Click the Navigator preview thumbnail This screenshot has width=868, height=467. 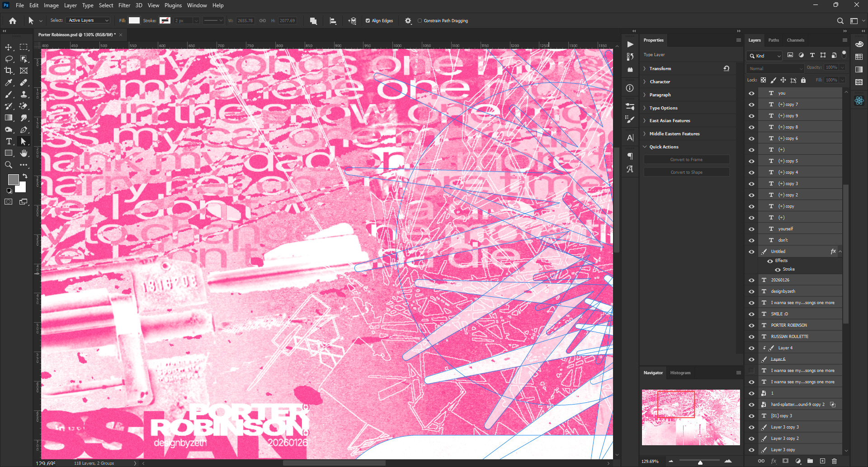point(691,417)
